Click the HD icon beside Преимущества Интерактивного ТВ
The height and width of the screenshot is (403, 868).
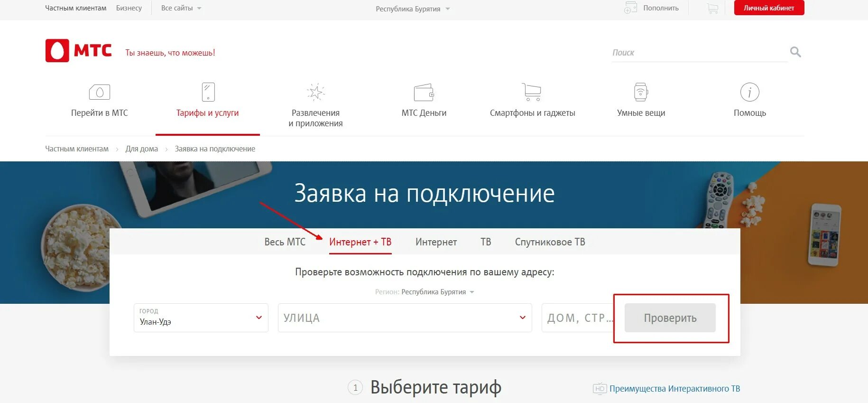(600, 388)
